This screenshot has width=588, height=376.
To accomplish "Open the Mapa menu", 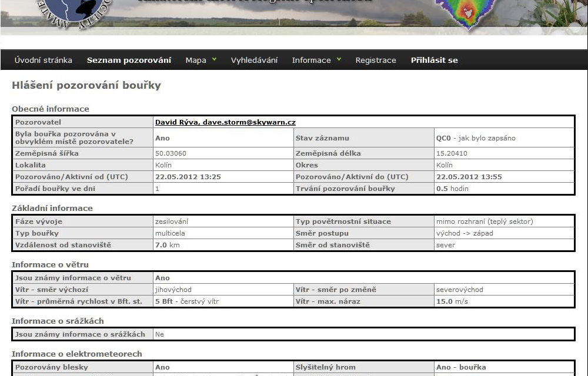I will pos(196,61).
